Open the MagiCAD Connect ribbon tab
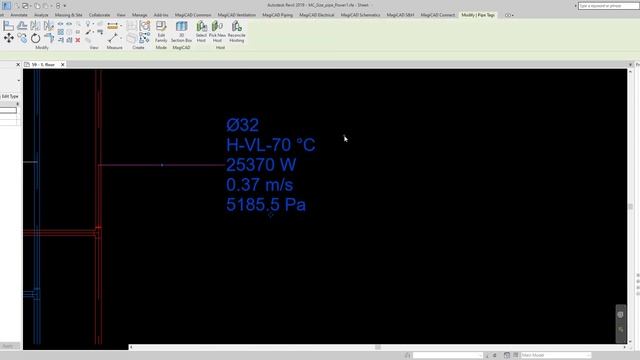 [x=438, y=15]
